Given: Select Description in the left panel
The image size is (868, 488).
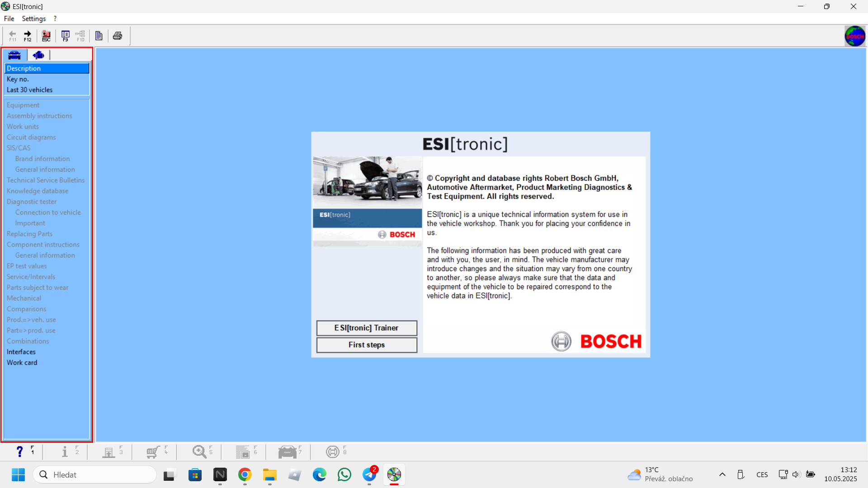Looking at the screenshot, I should 47,68.
